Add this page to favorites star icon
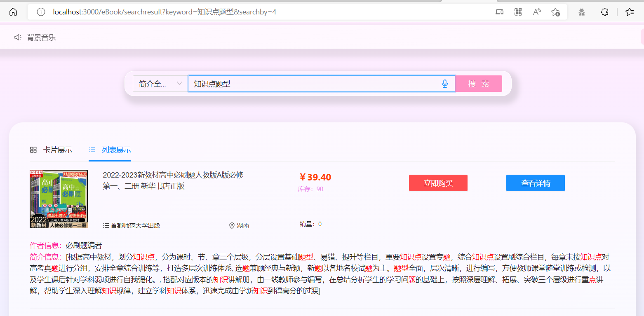This screenshot has height=316, width=644. (x=555, y=12)
